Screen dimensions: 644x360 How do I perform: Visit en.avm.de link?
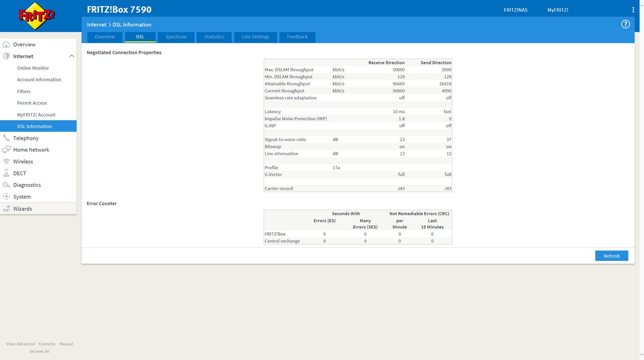[x=39, y=351]
